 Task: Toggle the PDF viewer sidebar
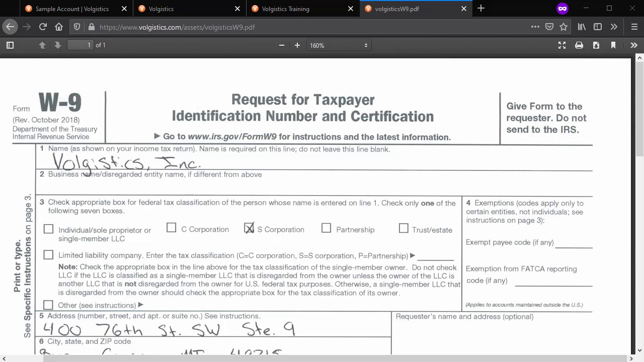[10, 45]
